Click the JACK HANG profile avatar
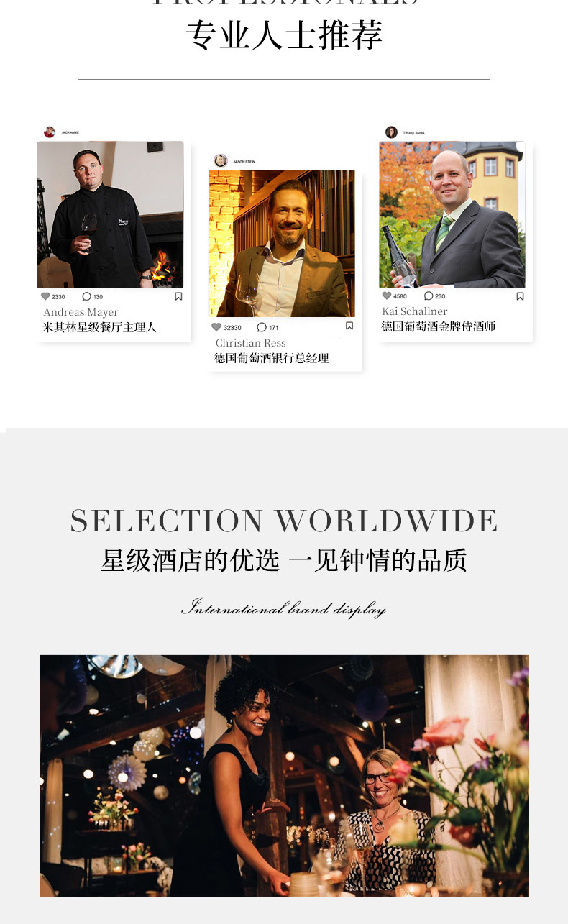The height and width of the screenshot is (924, 568). click(x=50, y=132)
